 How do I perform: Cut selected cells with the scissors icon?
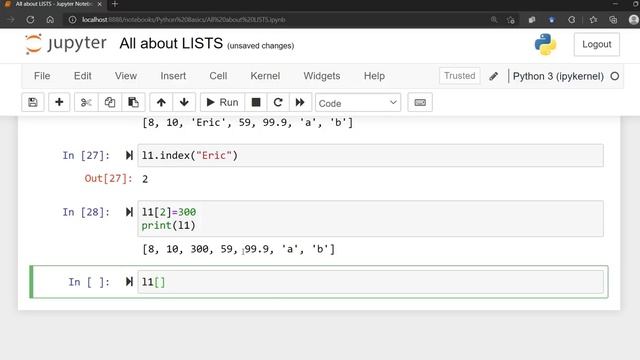[86, 102]
